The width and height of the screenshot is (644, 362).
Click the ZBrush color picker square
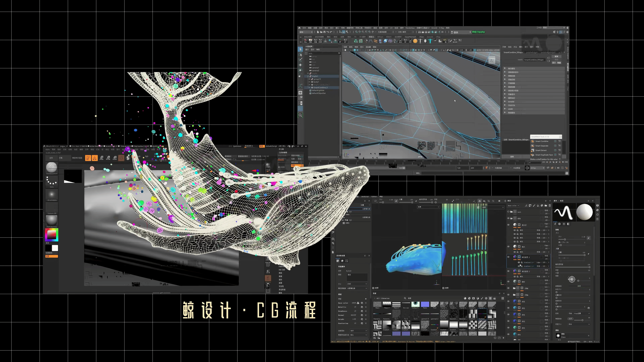pyautogui.click(x=52, y=235)
